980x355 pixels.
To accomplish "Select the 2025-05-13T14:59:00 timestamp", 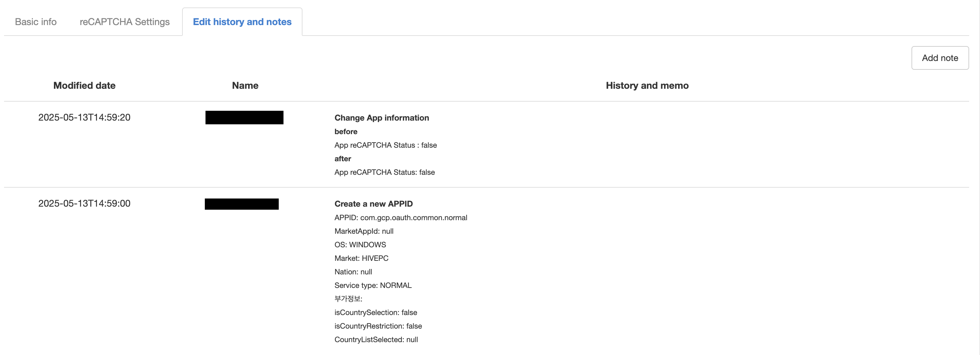I will tap(84, 203).
